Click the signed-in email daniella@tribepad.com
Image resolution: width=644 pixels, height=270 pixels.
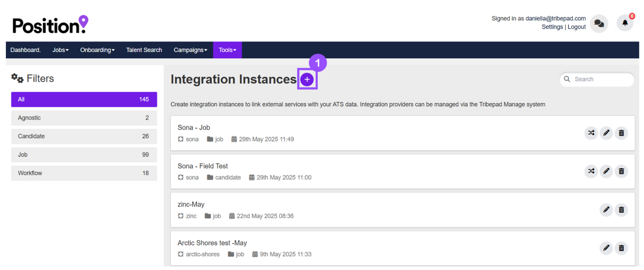556,19
